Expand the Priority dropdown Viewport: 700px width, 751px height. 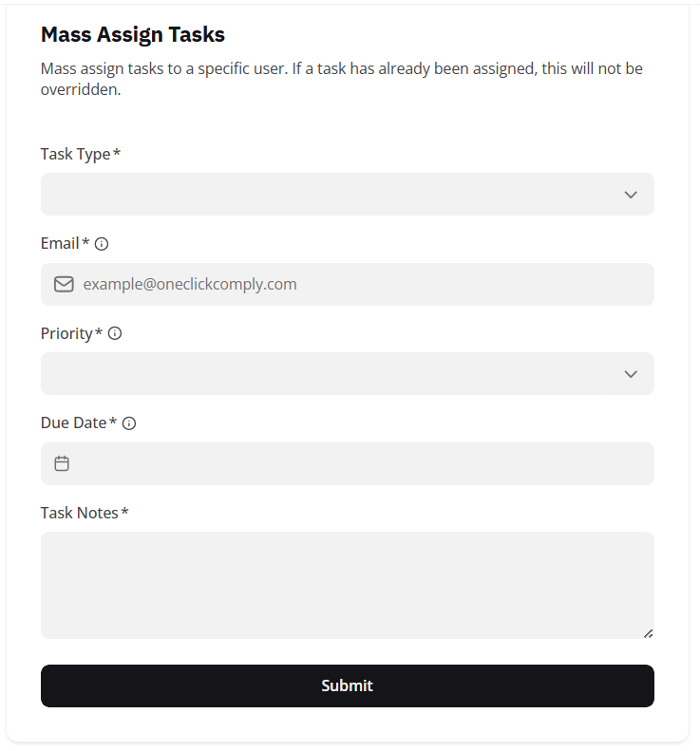point(332,374)
